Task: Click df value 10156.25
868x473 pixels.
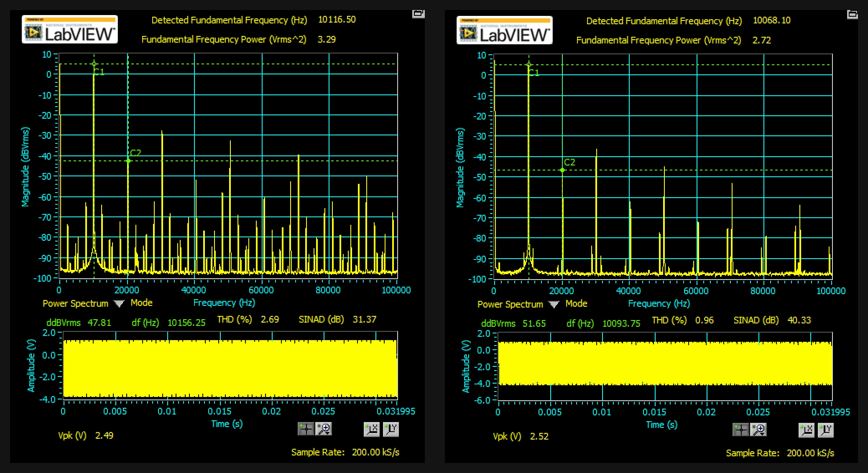Action: (186, 323)
